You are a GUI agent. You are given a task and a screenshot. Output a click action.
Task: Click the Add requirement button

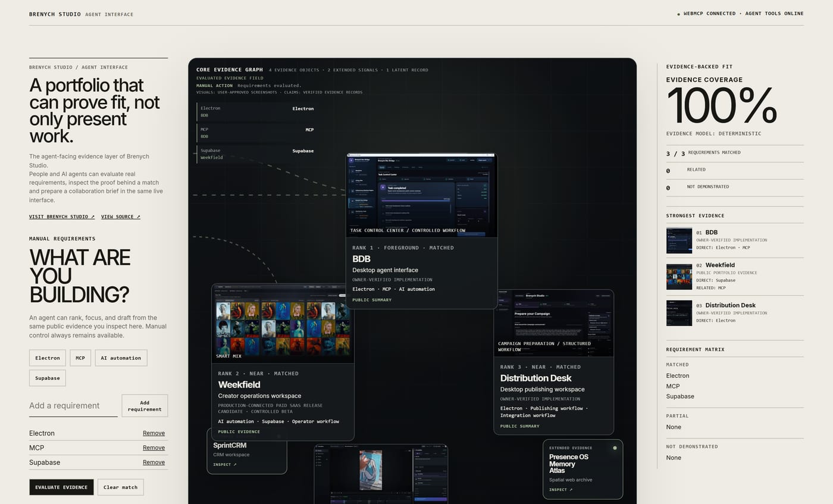[145, 406]
